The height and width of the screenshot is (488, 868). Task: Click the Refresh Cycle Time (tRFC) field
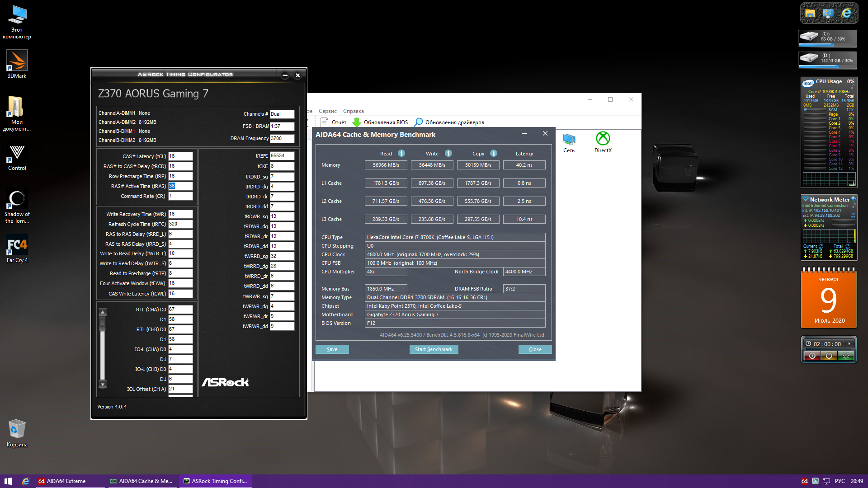point(180,224)
